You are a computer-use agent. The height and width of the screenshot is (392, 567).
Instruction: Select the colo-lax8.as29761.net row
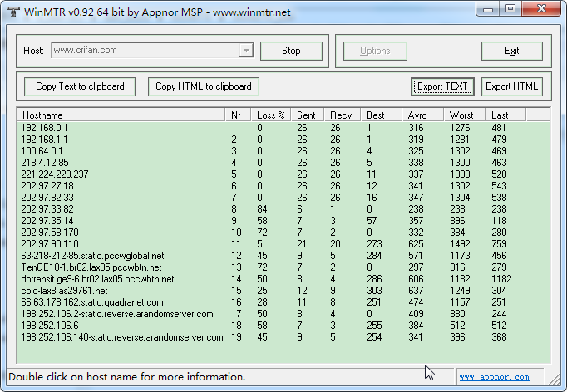point(283,291)
